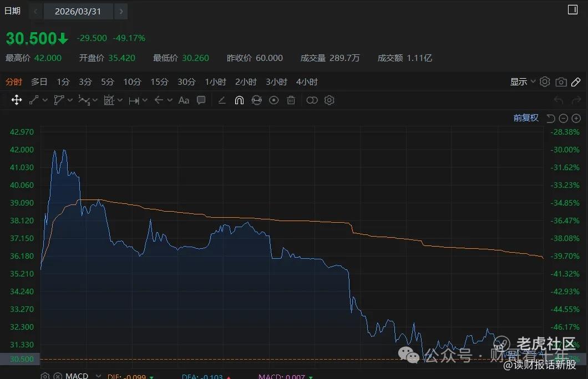Expand the MACD indicator dropdown
588x379 pixels.
[98, 375]
